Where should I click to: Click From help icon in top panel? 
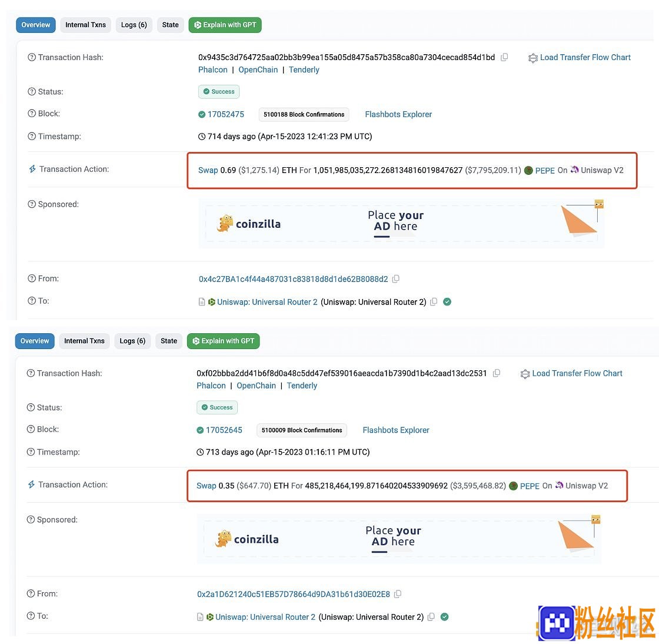(x=32, y=278)
